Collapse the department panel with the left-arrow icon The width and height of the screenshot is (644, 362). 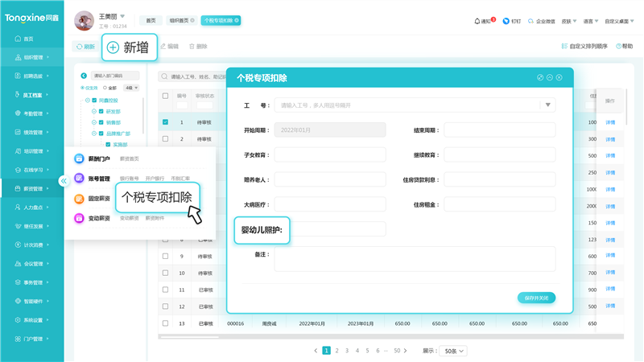(84, 76)
